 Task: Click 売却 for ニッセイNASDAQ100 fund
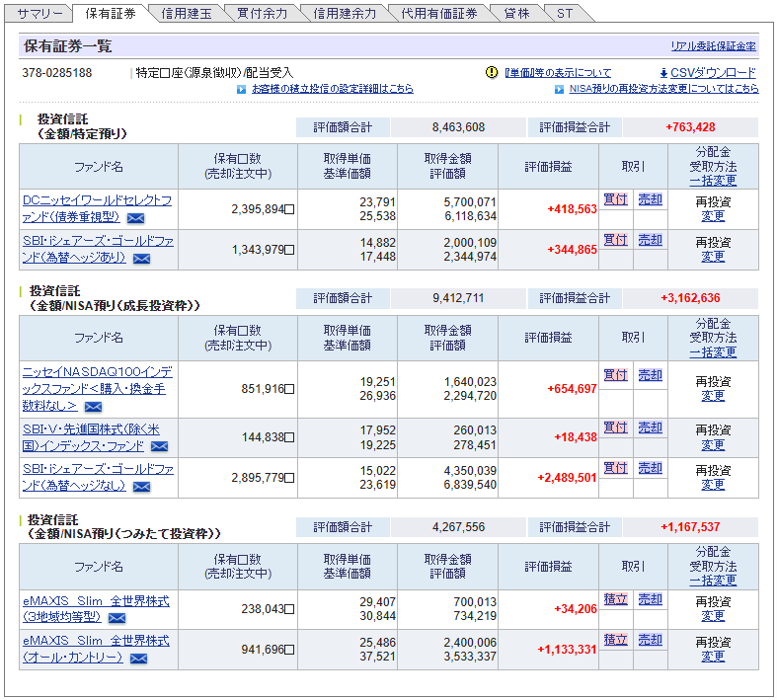(651, 375)
